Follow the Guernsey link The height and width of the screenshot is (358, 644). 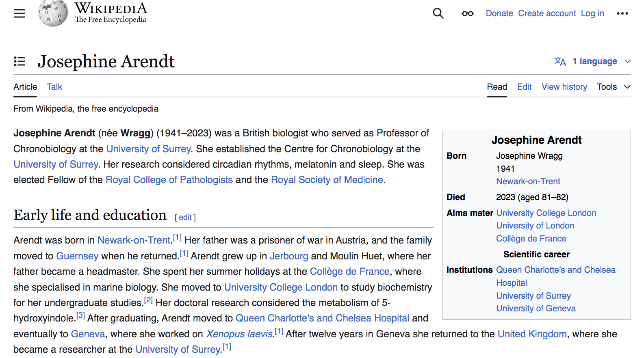pos(77,256)
